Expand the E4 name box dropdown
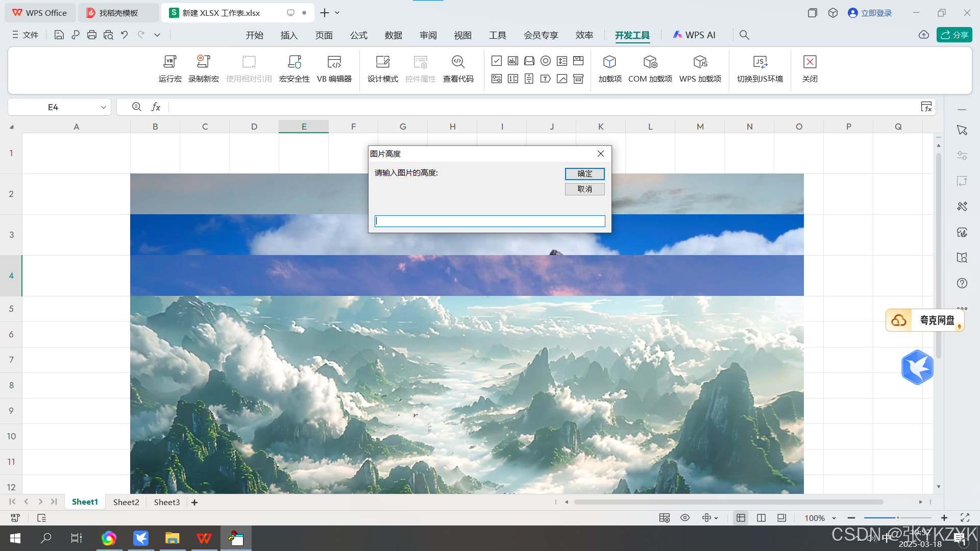The height and width of the screenshot is (551, 980). 103,107
